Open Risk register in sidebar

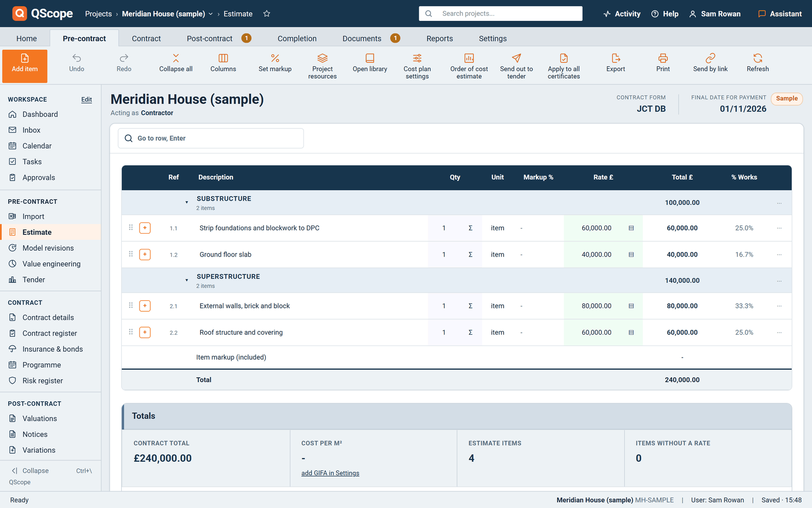tap(51, 380)
